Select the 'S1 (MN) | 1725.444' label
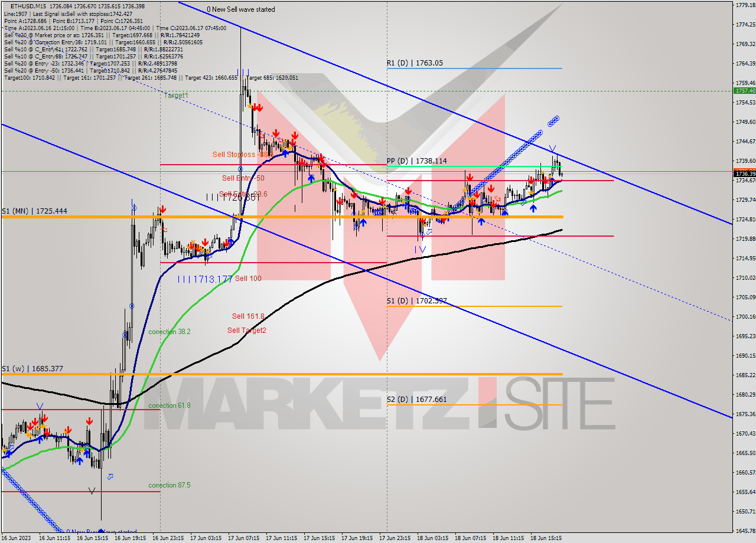This screenshot has height=543, width=756. (34, 211)
